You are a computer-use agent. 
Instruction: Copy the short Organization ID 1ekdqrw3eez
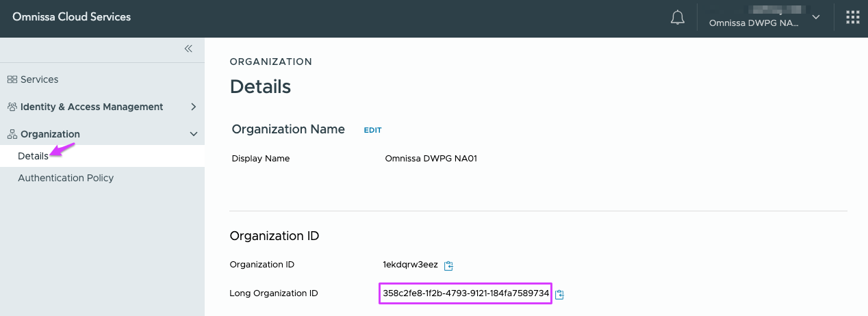tap(449, 265)
